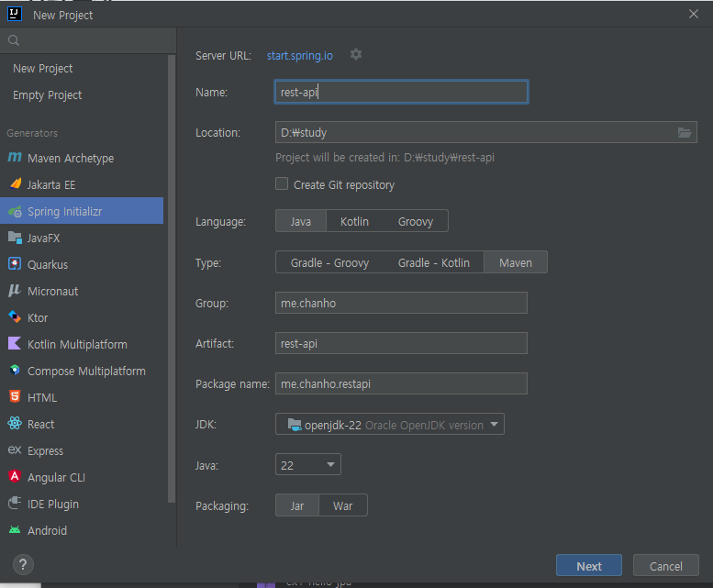Click the Name field containing rest-api

[x=401, y=92]
